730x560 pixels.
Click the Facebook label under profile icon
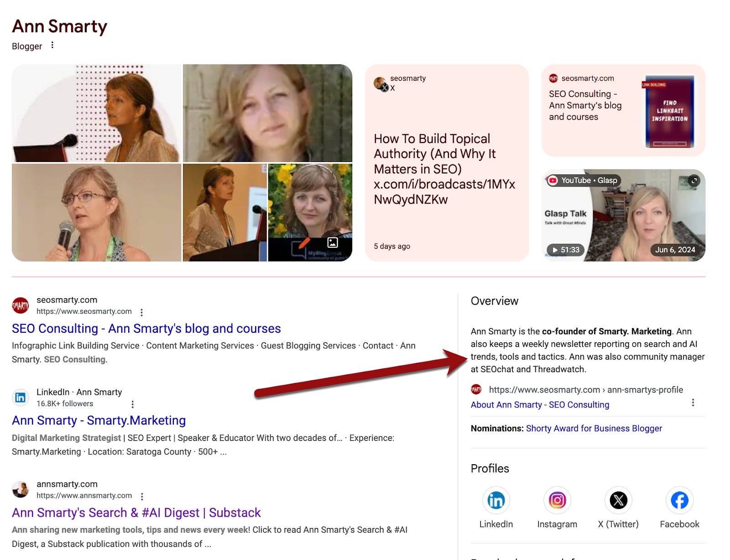679,524
